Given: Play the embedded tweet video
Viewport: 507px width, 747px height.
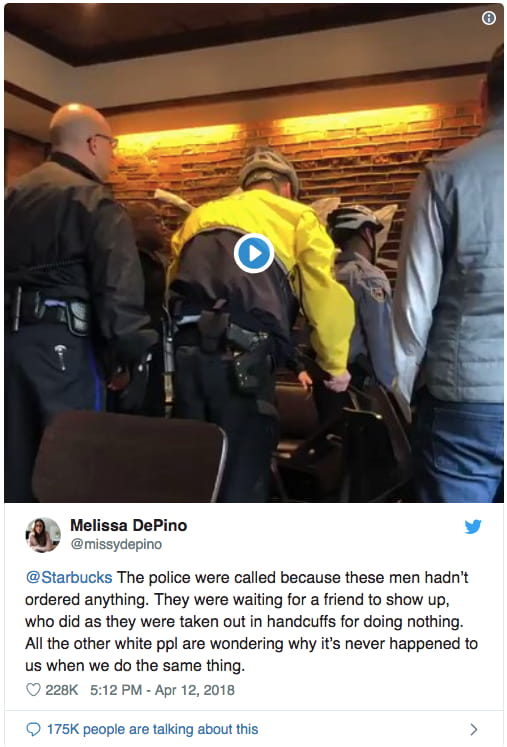Looking at the screenshot, I should [254, 253].
